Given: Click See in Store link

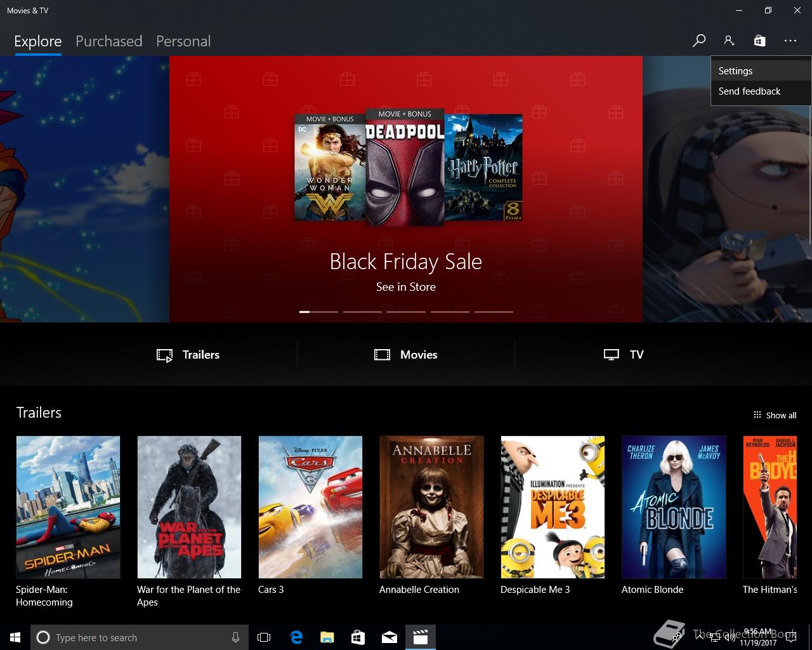Looking at the screenshot, I should 406,287.
